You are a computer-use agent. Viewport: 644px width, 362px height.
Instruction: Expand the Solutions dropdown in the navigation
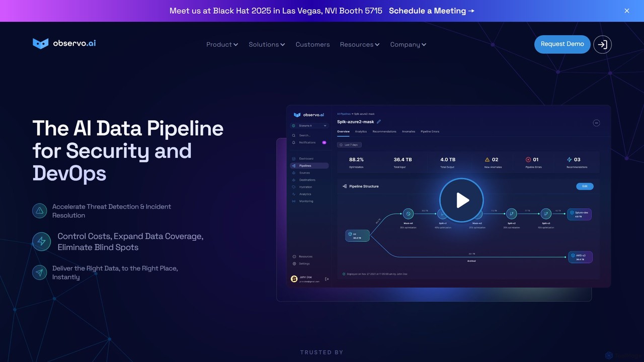[x=267, y=44]
